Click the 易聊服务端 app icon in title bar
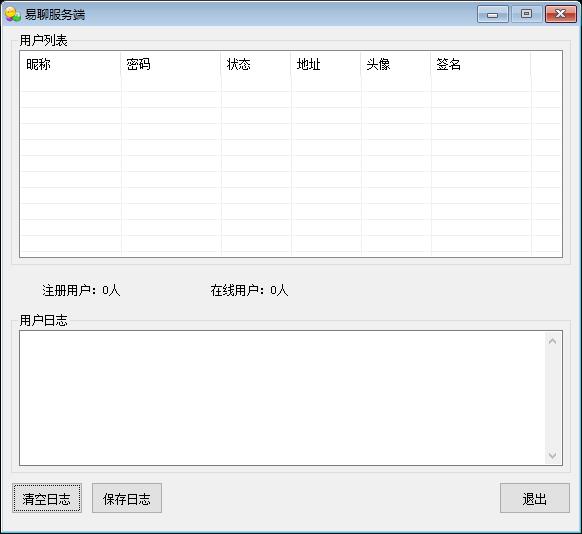Image resolution: width=582 pixels, height=534 pixels. tap(13, 14)
